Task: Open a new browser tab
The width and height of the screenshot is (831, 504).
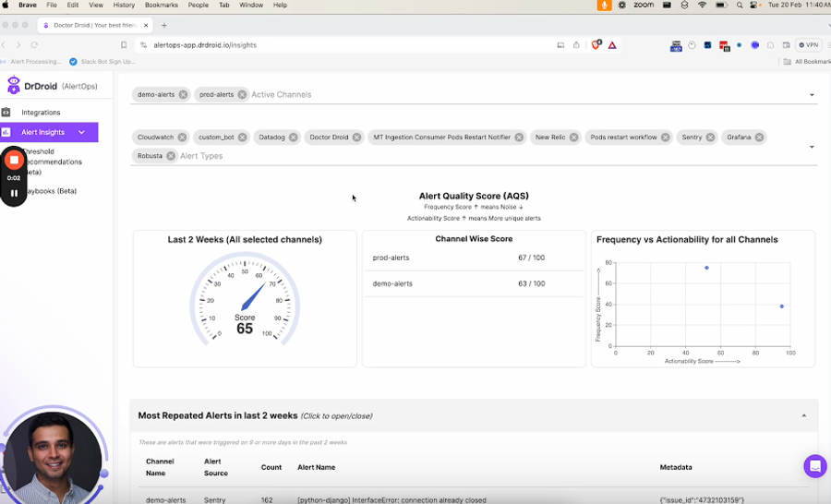Action: tap(163, 25)
